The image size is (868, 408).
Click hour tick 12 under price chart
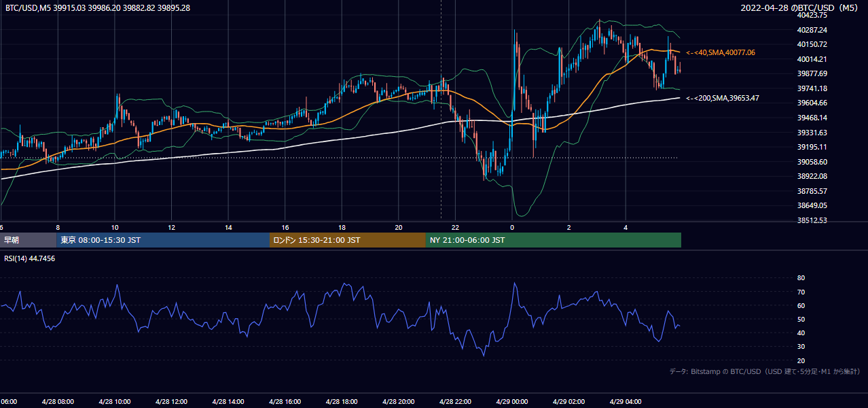[x=172, y=227]
